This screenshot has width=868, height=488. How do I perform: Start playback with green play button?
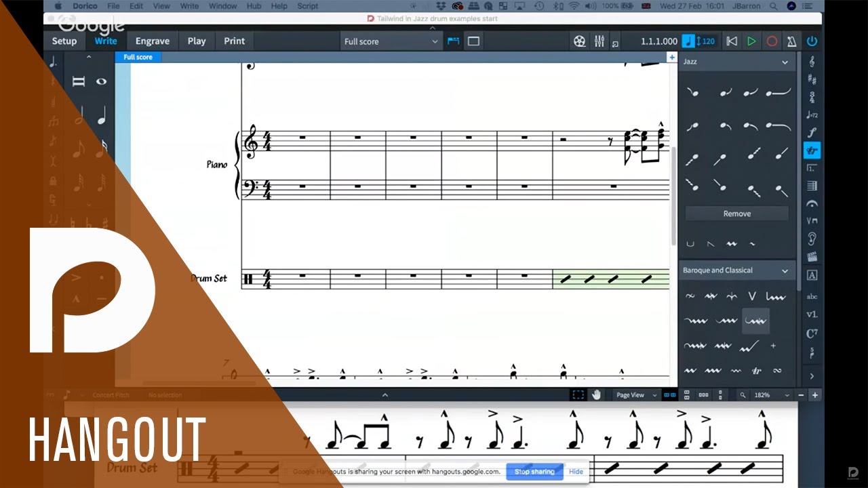pyautogui.click(x=751, y=41)
